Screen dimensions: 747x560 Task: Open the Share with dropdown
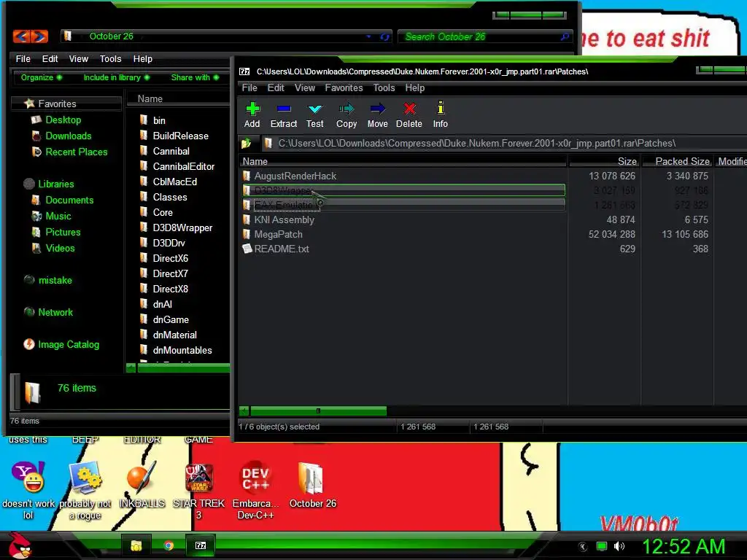tap(195, 77)
